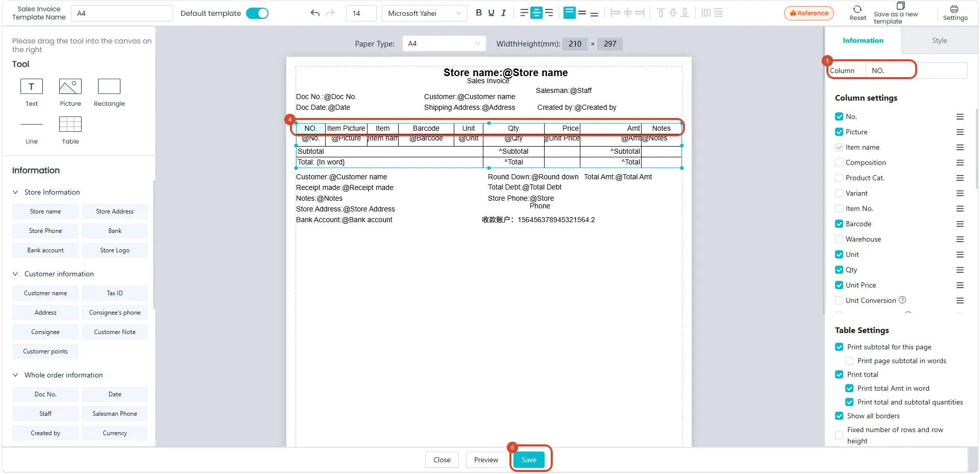Screen dimensions: 980x474
Task: Click the undo arrow icon
Action: tap(315, 13)
